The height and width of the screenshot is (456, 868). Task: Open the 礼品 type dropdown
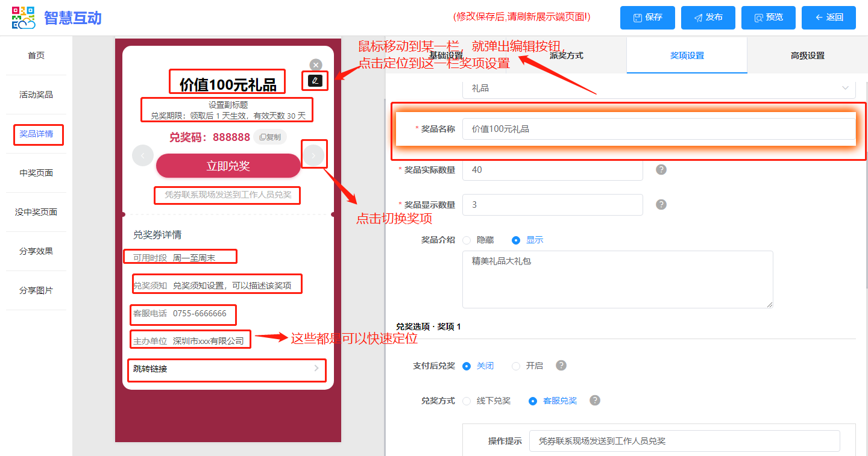tap(659, 88)
